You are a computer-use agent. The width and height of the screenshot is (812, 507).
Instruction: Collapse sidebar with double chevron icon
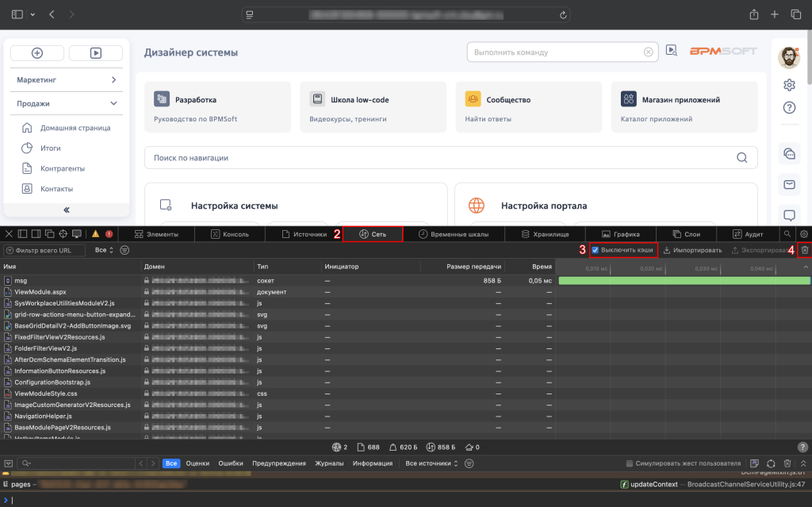click(x=67, y=210)
